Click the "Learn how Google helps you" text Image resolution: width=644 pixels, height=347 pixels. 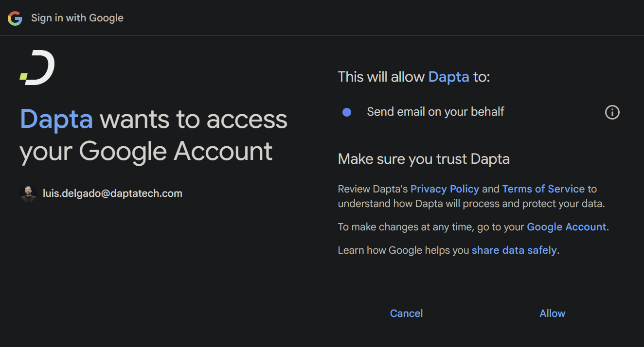[x=404, y=250]
